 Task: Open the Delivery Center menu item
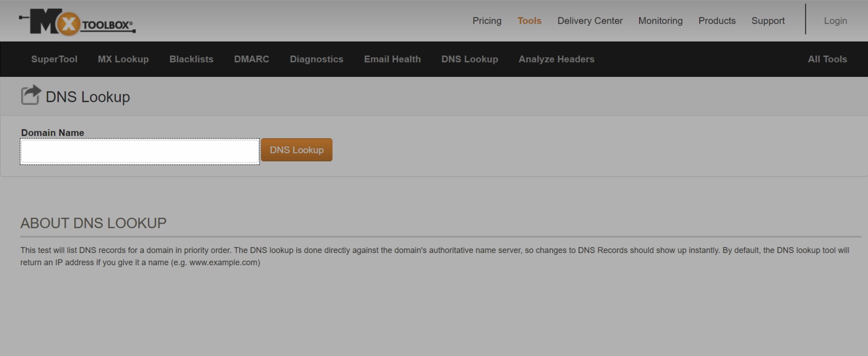tap(590, 21)
